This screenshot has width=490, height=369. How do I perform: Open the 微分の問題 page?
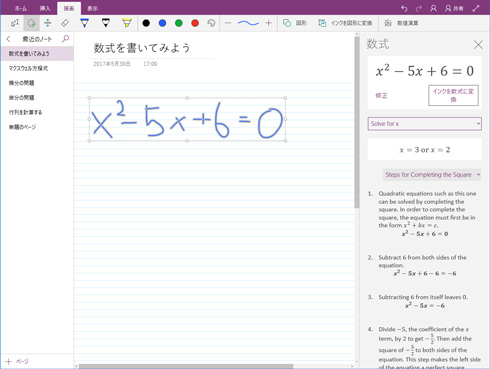pyautogui.click(x=37, y=98)
